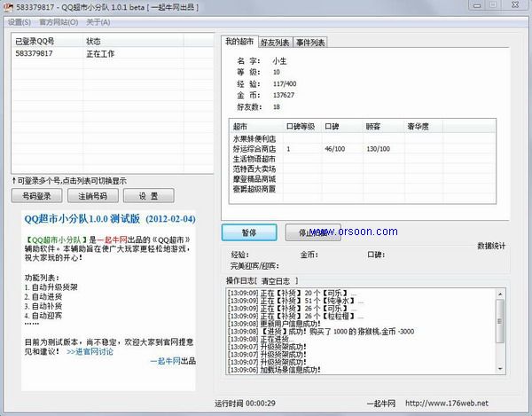Switch to the 好友列表 tab
The height and width of the screenshot is (416, 532).
274,43
